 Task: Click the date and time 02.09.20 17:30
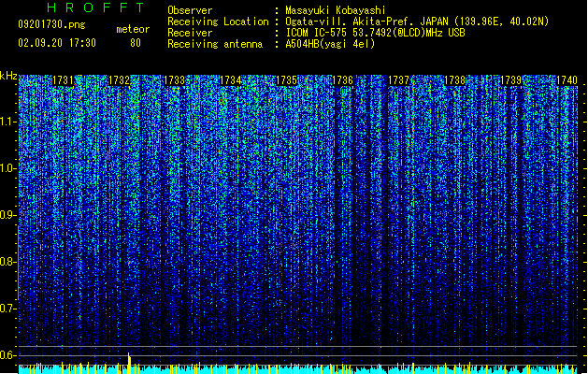[x=57, y=43]
